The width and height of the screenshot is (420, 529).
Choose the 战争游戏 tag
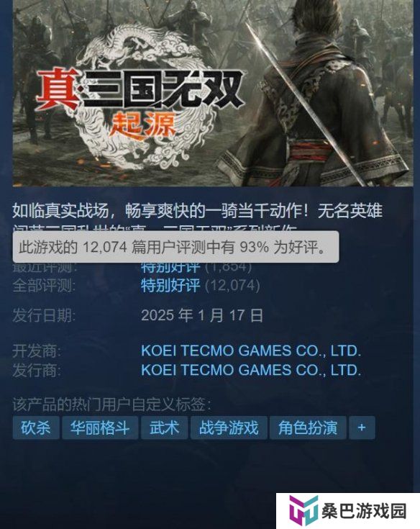[x=229, y=428]
